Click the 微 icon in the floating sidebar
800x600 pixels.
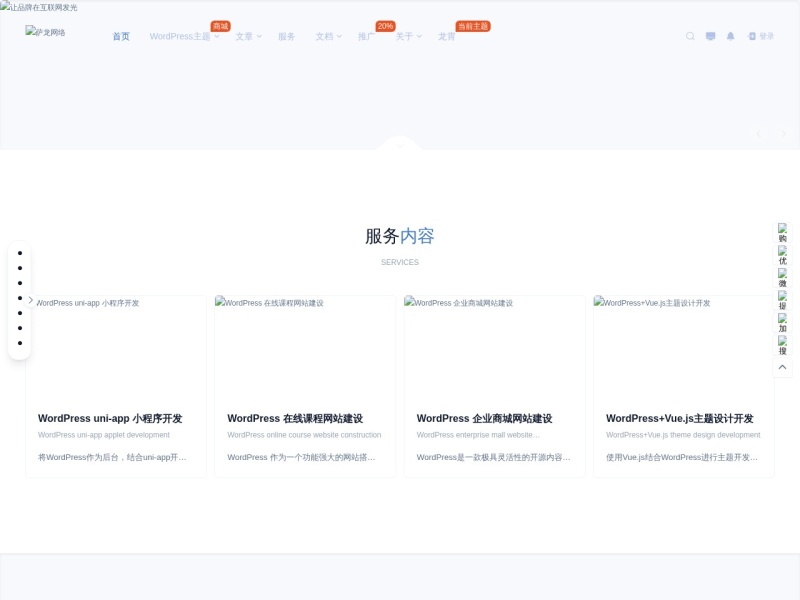pyautogui.click(x=782, y=278)
